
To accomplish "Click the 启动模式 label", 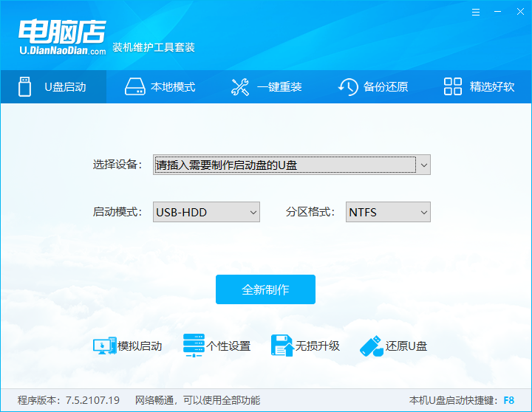I will tap(117, 212).
